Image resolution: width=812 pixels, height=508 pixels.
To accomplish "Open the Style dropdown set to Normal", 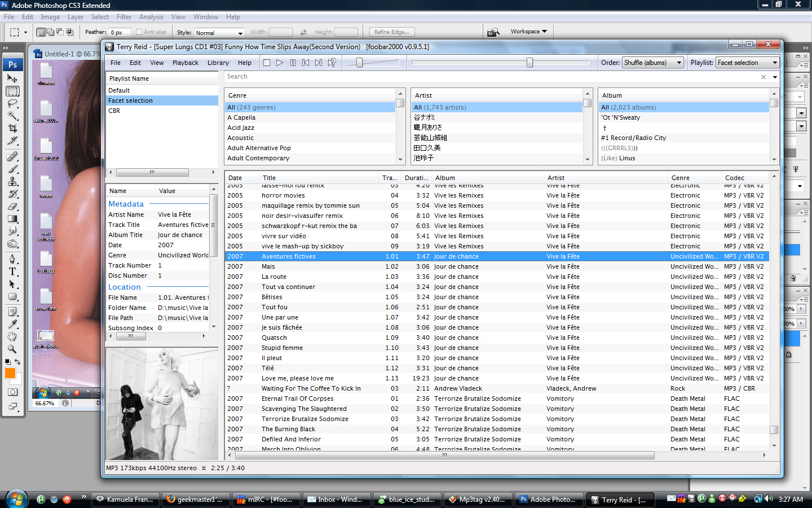I will point(219,33).
